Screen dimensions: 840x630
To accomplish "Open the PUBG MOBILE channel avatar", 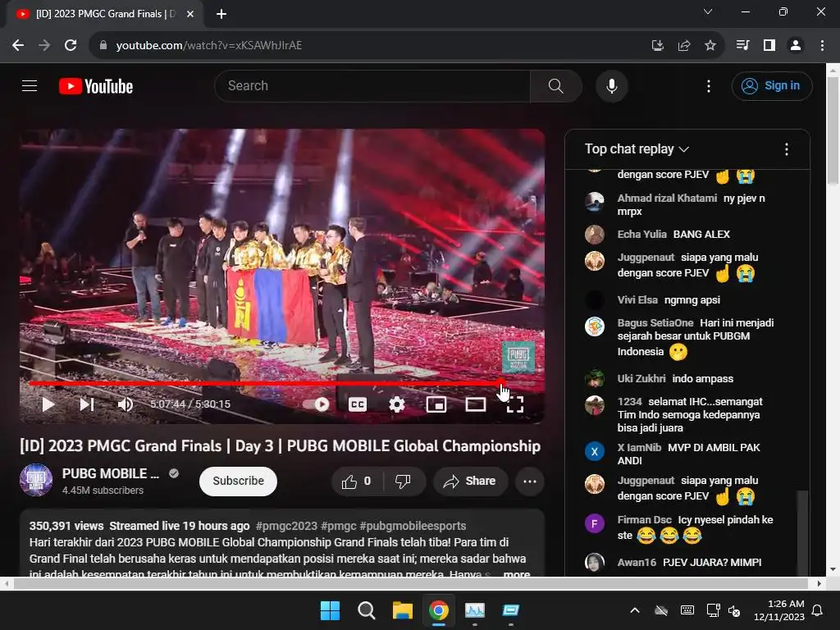I will point(36,480).
